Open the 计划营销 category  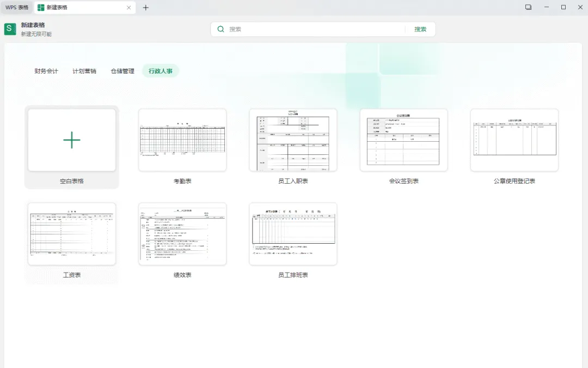pos(84,71)
